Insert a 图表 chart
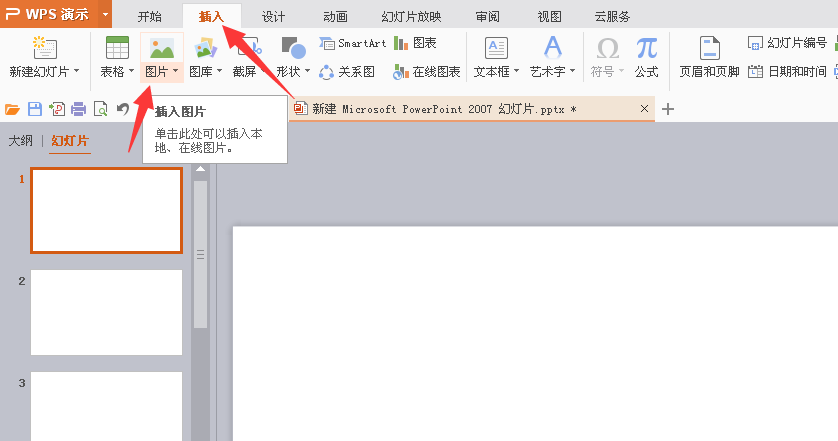The image size is (838, 441). 415,43
